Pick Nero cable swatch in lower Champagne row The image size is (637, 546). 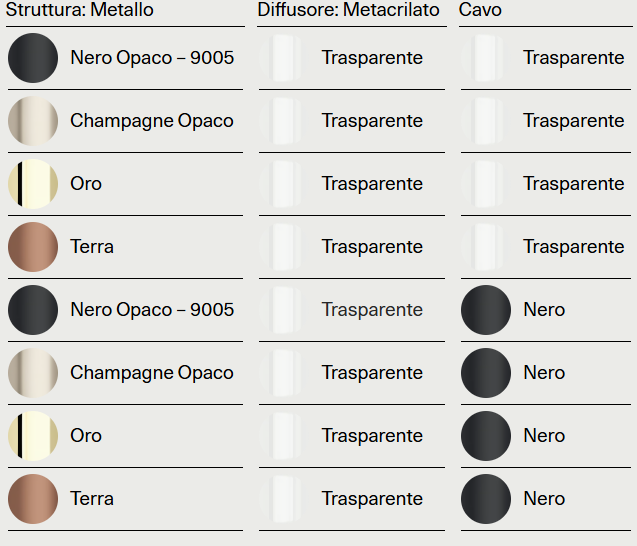486,373
